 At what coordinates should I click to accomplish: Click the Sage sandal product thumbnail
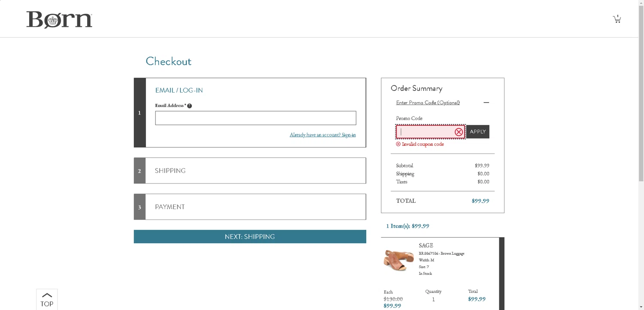(x=399, y=260)
